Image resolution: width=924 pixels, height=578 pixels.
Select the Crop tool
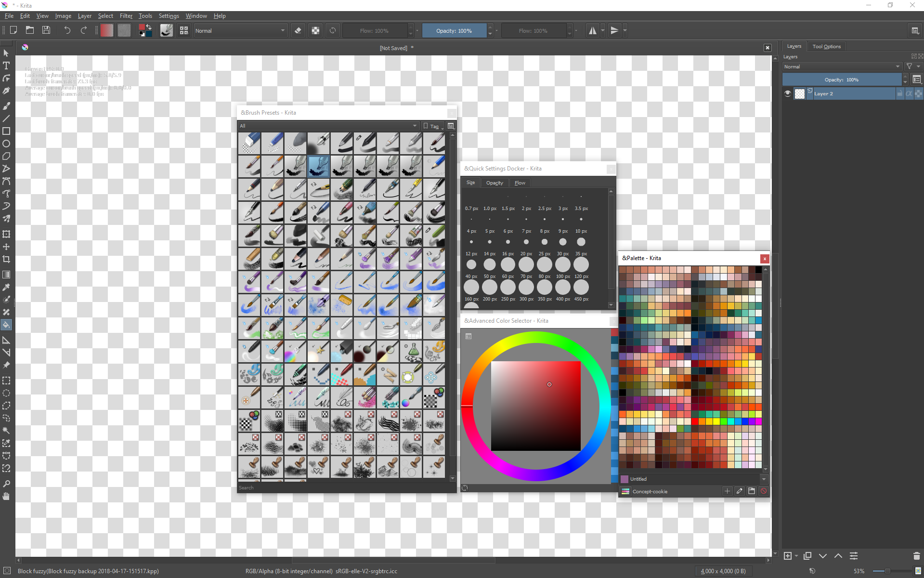[6, 259]
